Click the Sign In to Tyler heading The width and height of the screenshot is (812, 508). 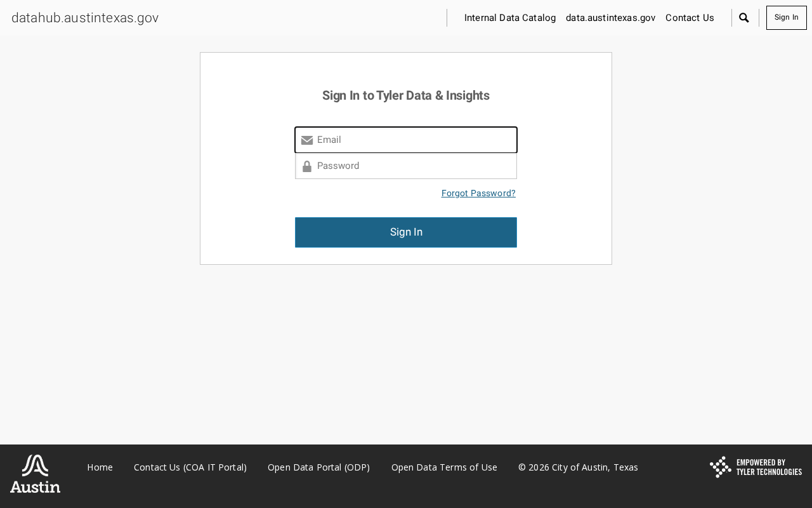(406, 96)
